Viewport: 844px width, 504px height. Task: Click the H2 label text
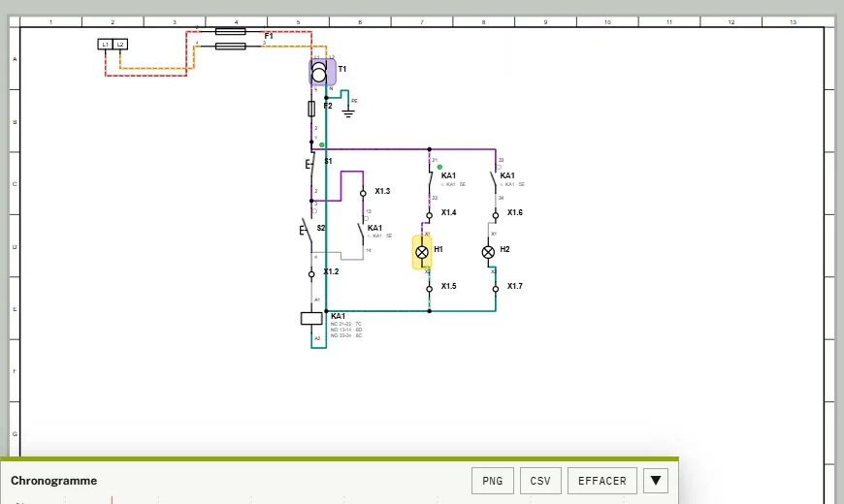pos(504,249)
